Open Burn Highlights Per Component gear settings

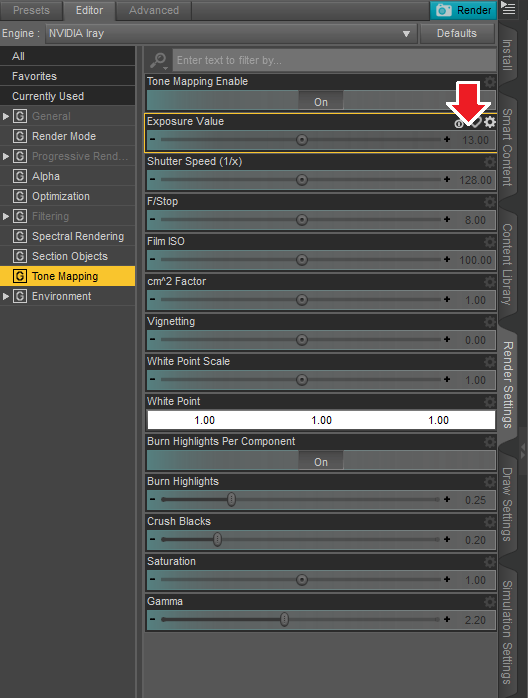pos(490,442)
